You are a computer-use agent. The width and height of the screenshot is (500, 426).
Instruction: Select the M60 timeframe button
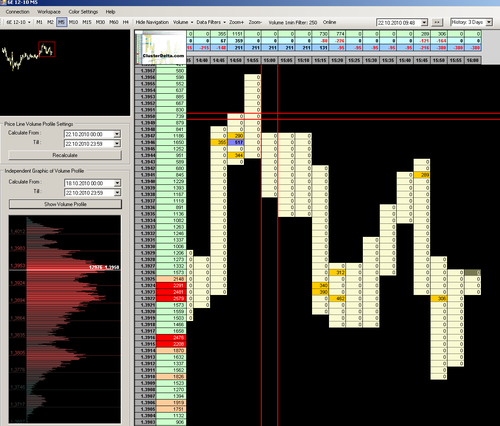click(114, 22)
